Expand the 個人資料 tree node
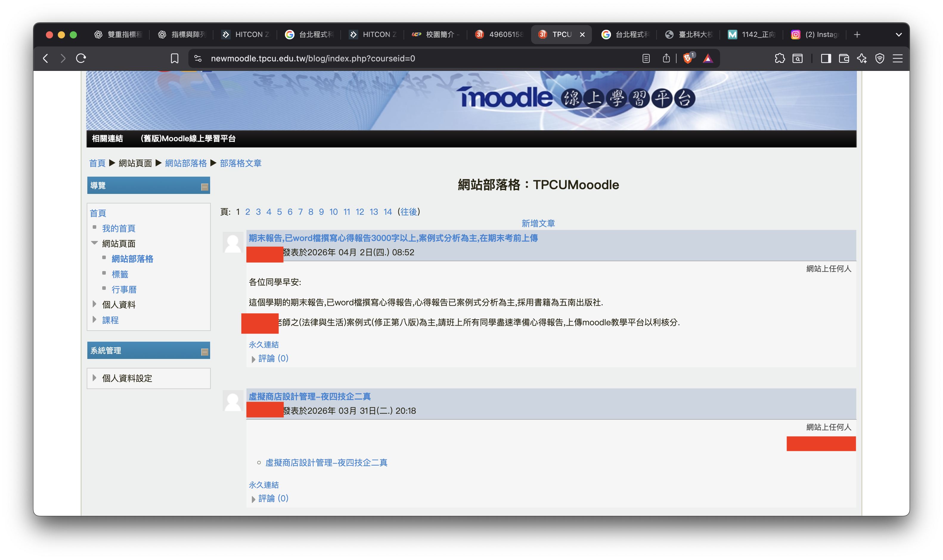Image resolution: width=943 pixels, height=560 pixels. point(94,304)
